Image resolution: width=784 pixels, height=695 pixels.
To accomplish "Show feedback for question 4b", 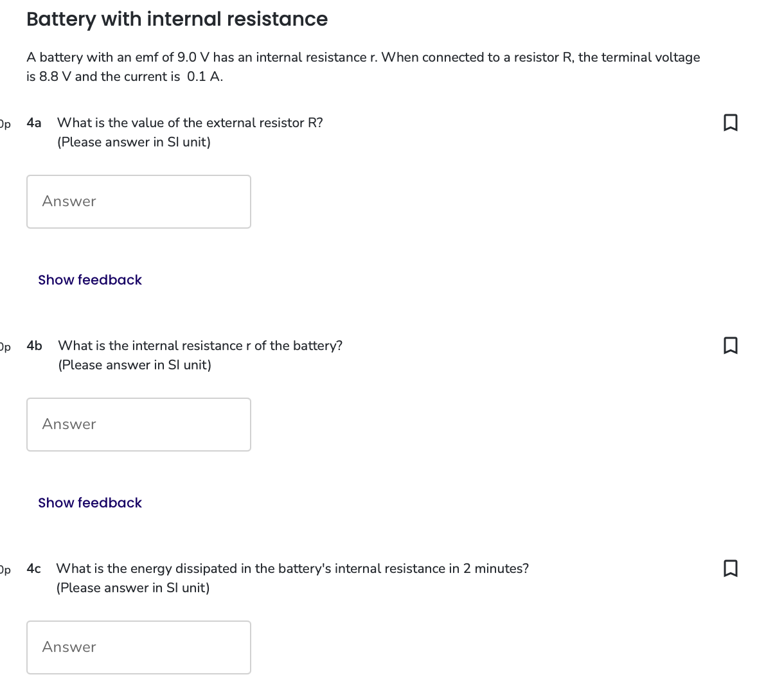I will [90, 503].
